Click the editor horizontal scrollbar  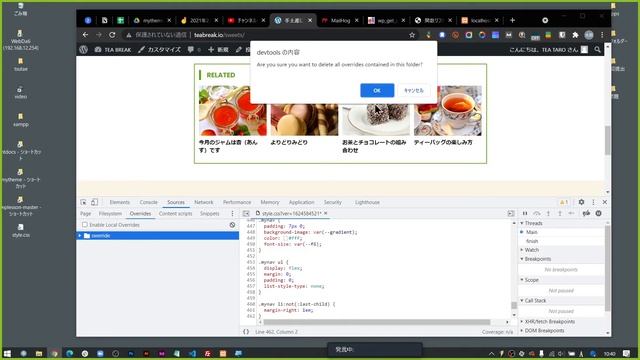pyautogui.click(x=376, y=322)
